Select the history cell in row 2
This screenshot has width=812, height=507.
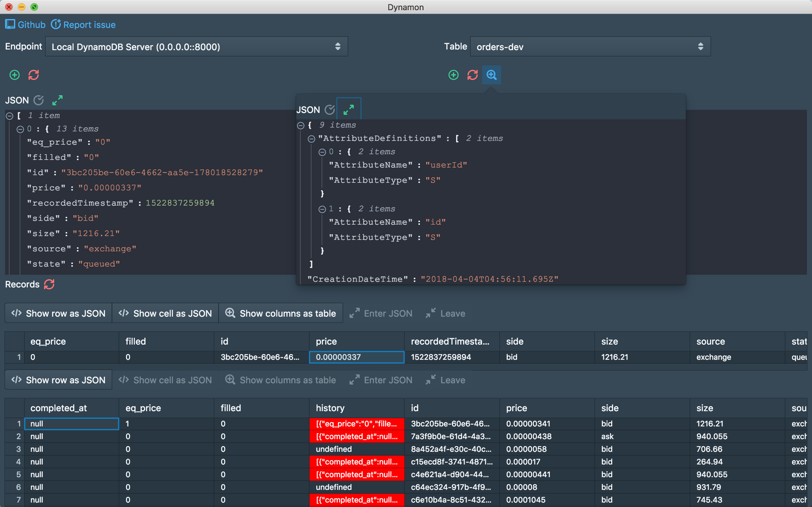[x=357, y=437]
